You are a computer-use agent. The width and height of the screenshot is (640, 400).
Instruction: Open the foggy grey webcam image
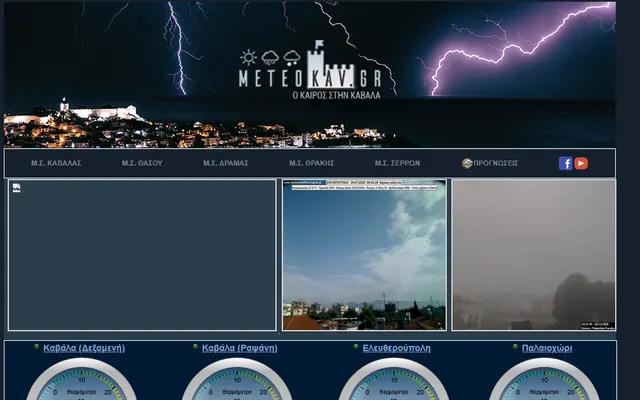(533, 255)
